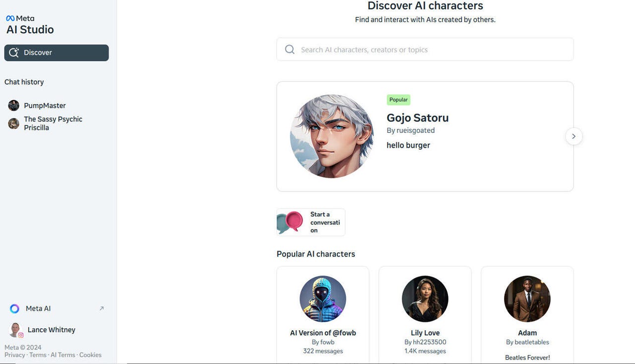Viewport: 635px width, 364px height.
Task: Click the hello burger description text
Action: point(408,145)
